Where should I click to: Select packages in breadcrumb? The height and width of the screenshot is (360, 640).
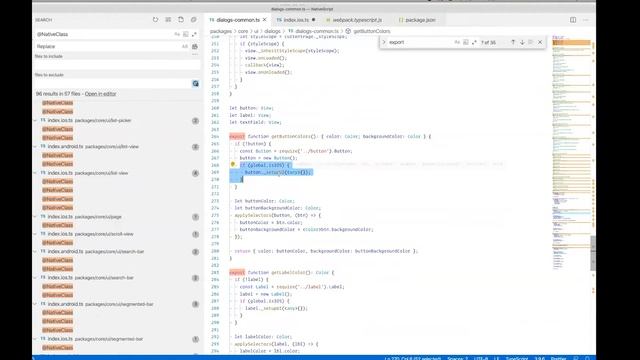pos(220,31)
